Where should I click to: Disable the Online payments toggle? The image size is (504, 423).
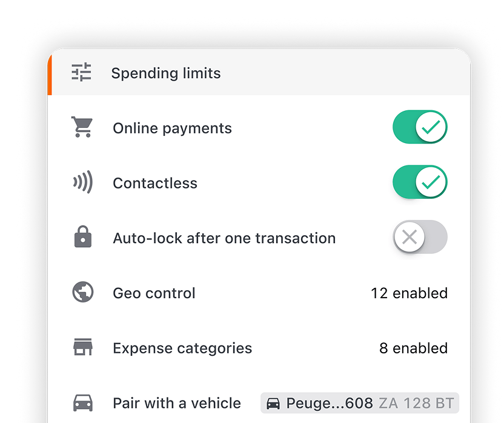pyautogui.click(x=420, y=127)
